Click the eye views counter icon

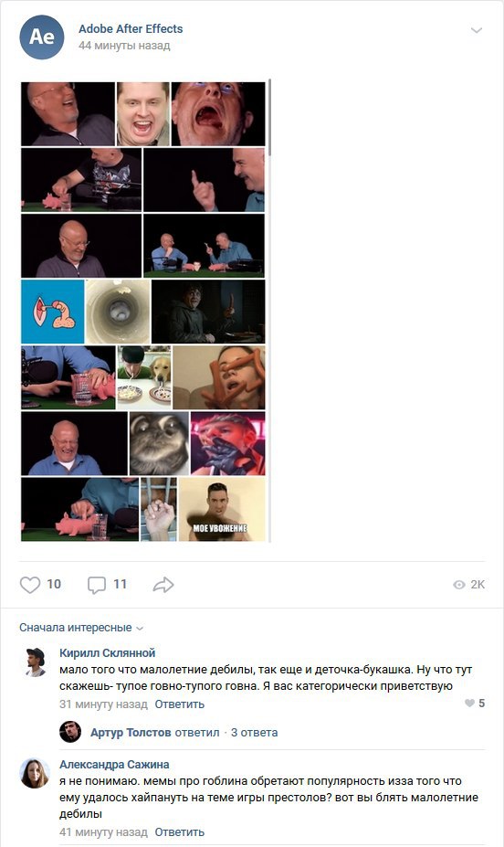(x=459, y=585)
